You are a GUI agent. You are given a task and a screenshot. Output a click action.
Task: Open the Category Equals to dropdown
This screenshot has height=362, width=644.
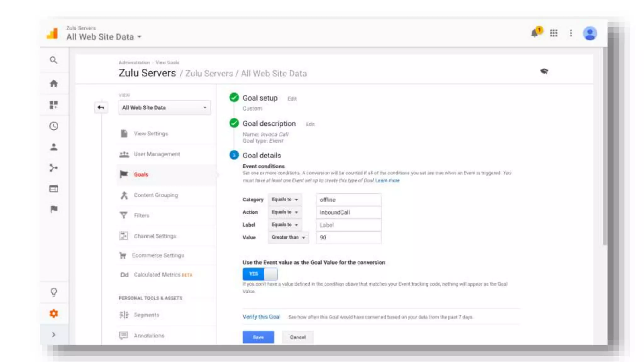click(x=285, y=200)
